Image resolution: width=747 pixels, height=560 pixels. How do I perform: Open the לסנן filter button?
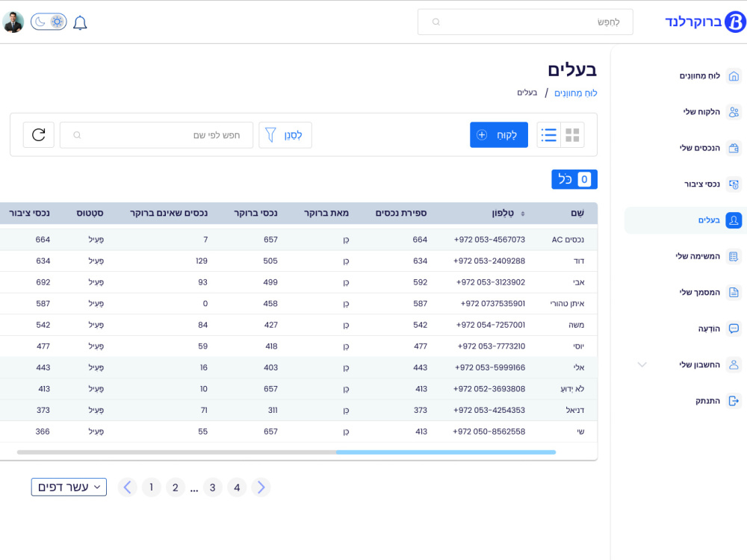pos(285,135)
